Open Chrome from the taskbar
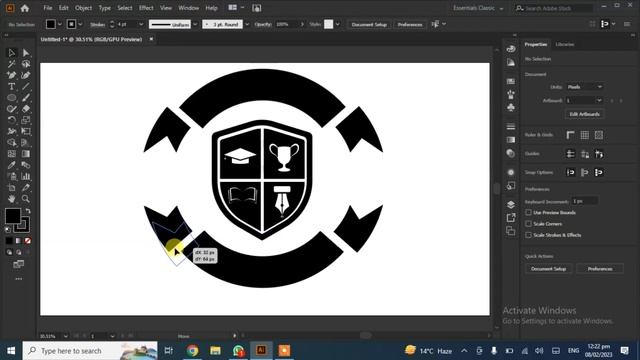This screenshot has height=360, width=640. point(193,350)
